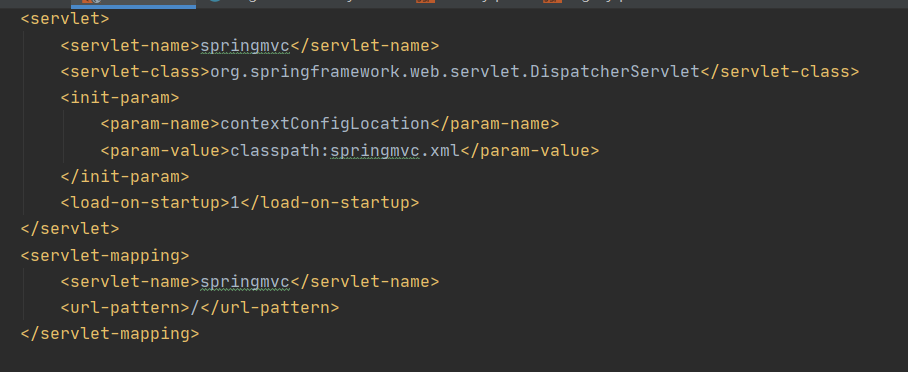Click the closing </load-on-startup> tag
This screenshot has width=908, height=372.
[x=329, y=203]
